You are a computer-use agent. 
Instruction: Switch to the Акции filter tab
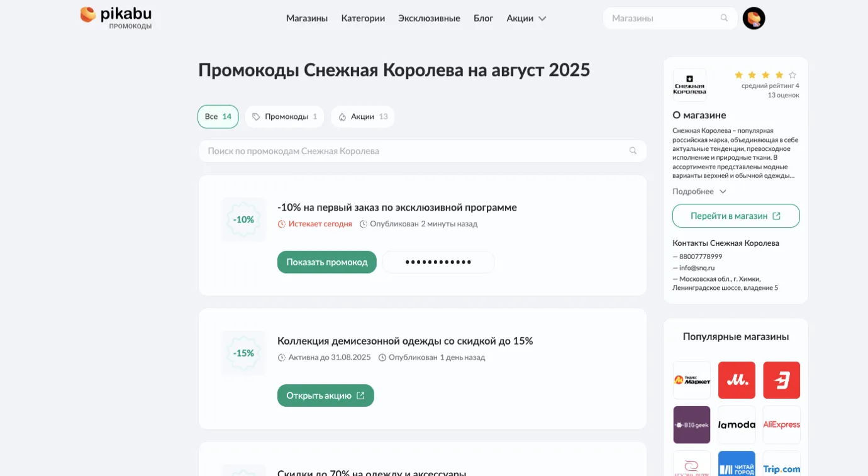coord(362,116)
